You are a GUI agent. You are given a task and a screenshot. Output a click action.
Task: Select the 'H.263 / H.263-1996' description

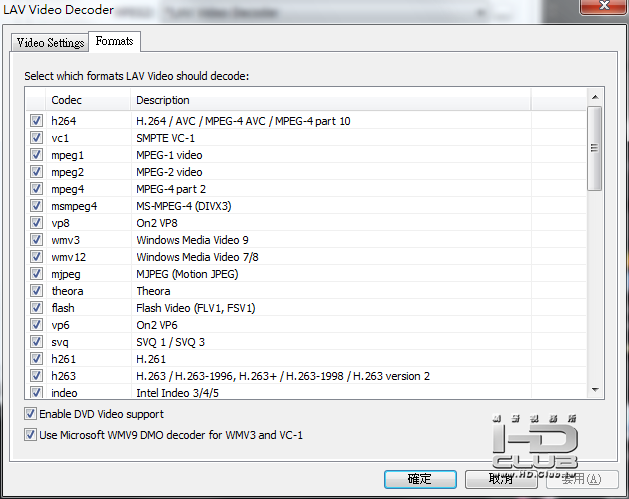pyautogui.click(x=283, y=376)
